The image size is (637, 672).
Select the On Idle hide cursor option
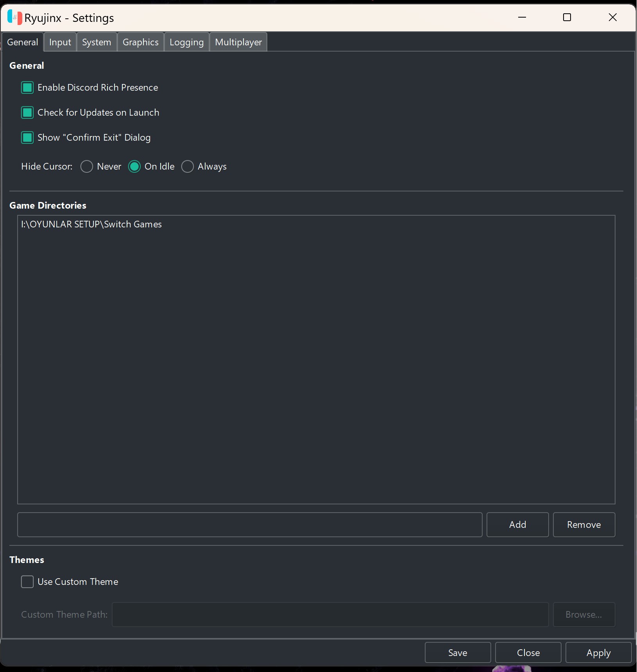(134, 166)
